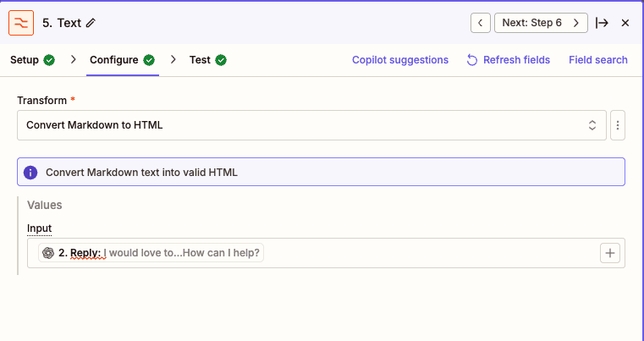Click the expand panel arrow icon
Screen dimensions: 644x341
602,23
